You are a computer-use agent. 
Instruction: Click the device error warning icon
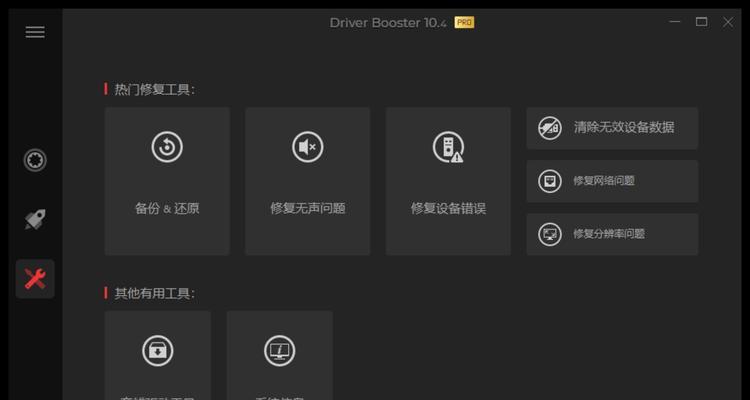(448, 147)
